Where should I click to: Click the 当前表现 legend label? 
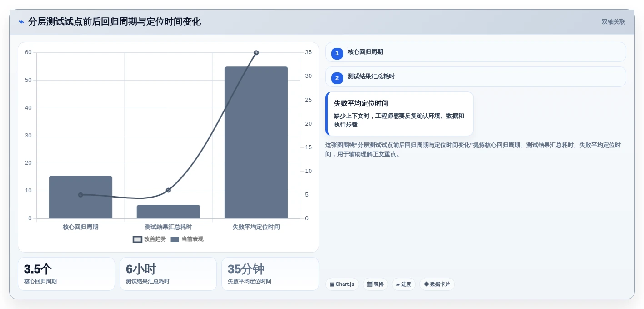click(x=192, y=239)
